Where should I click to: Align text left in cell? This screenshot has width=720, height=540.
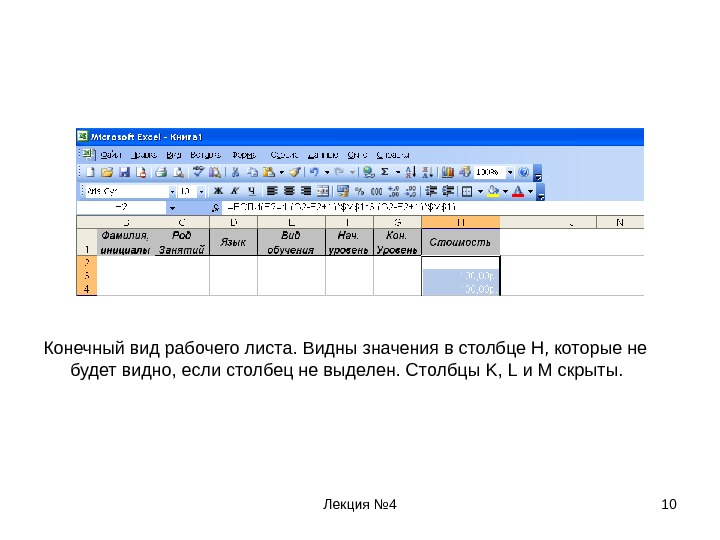[x=272, y=191]
